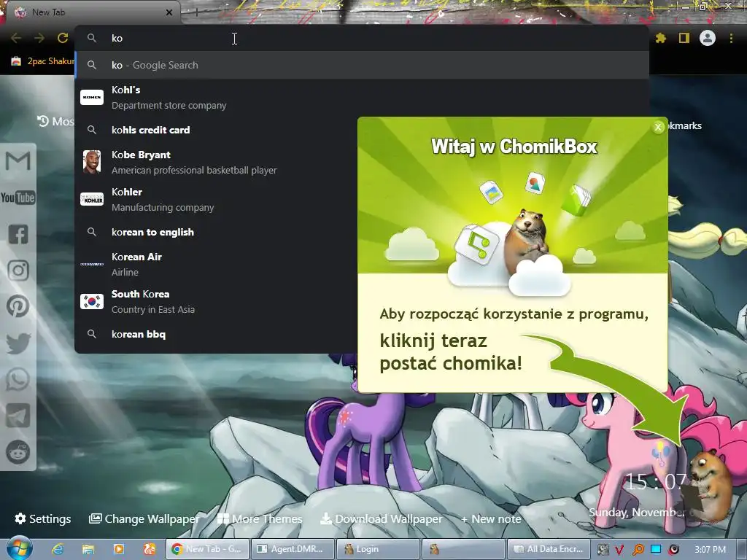Open More Themes
This screenshot has height=560, width=747.
point(259,518)
